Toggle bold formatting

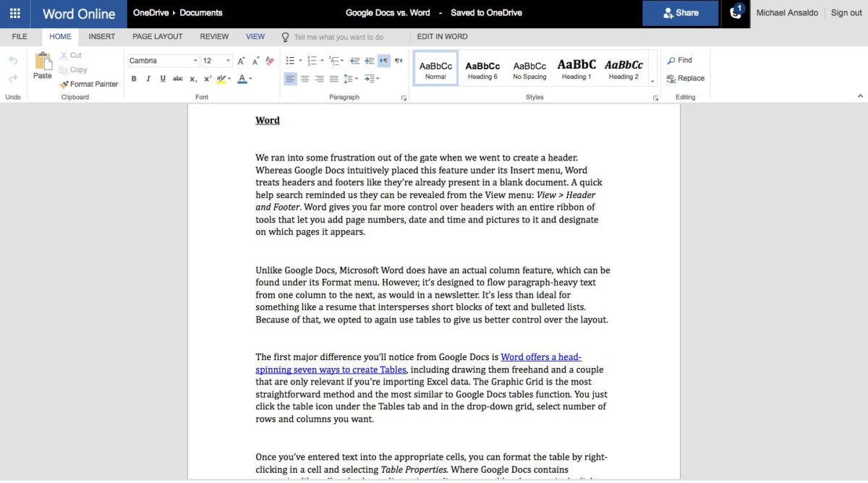(x=134, y=79)
